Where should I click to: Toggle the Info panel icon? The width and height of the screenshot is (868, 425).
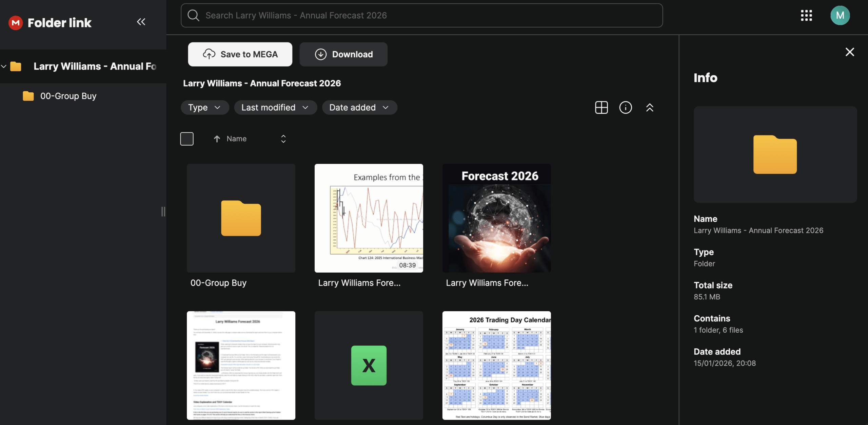tap(625, 108)
